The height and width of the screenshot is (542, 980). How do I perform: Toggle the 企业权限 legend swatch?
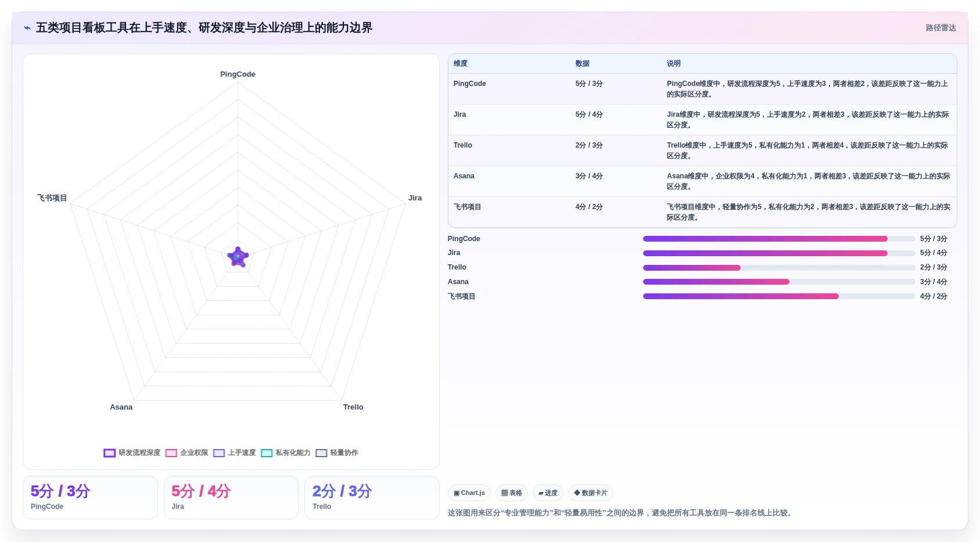coord(171,453)
